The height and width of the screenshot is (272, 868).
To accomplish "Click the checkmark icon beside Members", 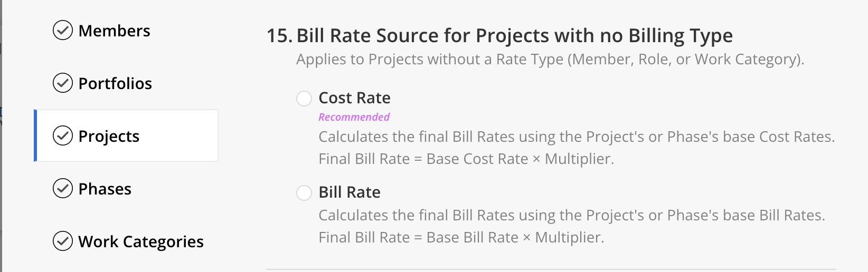I will (63, 31).
